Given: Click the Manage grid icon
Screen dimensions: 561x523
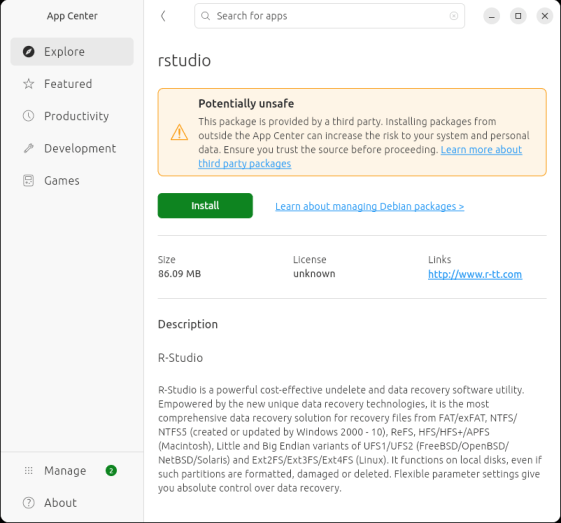Looking at the screenshot, I should pyautogui.click(x=29, y=470).
